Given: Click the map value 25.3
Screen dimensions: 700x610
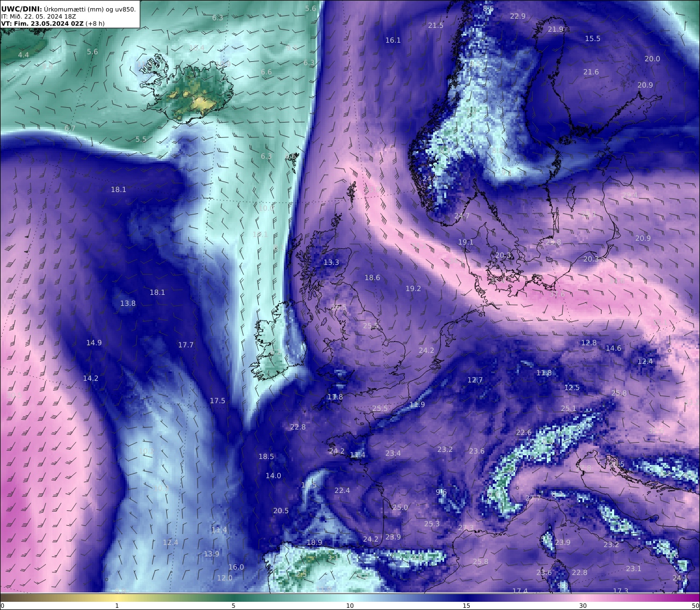Looking at the screenshot, I should point(432,524).
